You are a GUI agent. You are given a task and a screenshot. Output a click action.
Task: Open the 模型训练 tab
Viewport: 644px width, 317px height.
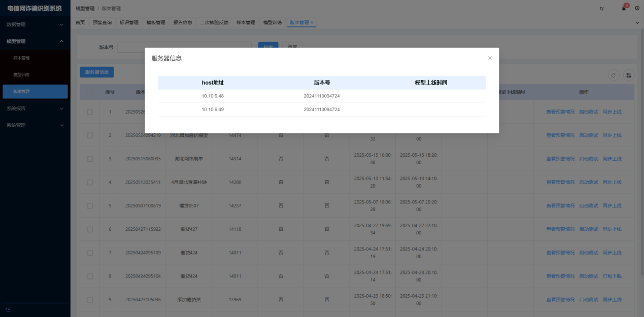(x=273, y=23)
